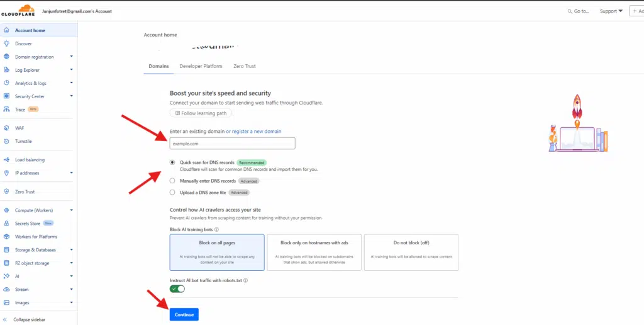Click Analytics & logs clock icon
644x325 pixels.
[x=6, y=83]
